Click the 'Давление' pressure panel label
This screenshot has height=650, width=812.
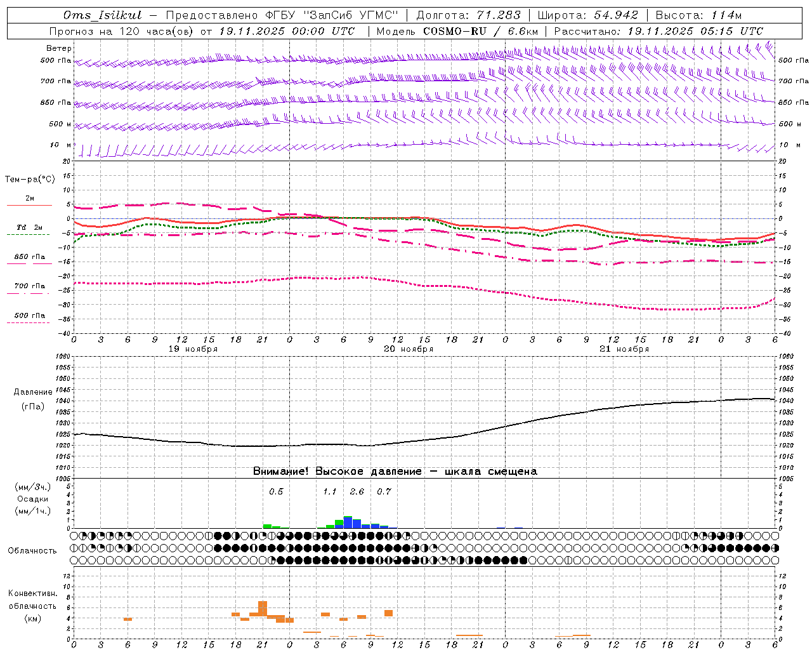33,392
